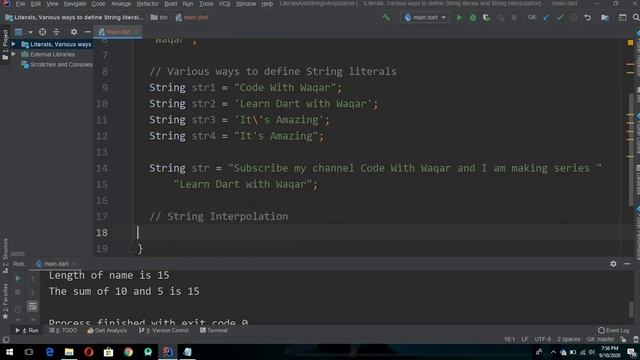The width and height of the screenshot is (640, 360).
Task: Click the project name breadcrumb in navigation bar
Action: [x=74, y=18]
